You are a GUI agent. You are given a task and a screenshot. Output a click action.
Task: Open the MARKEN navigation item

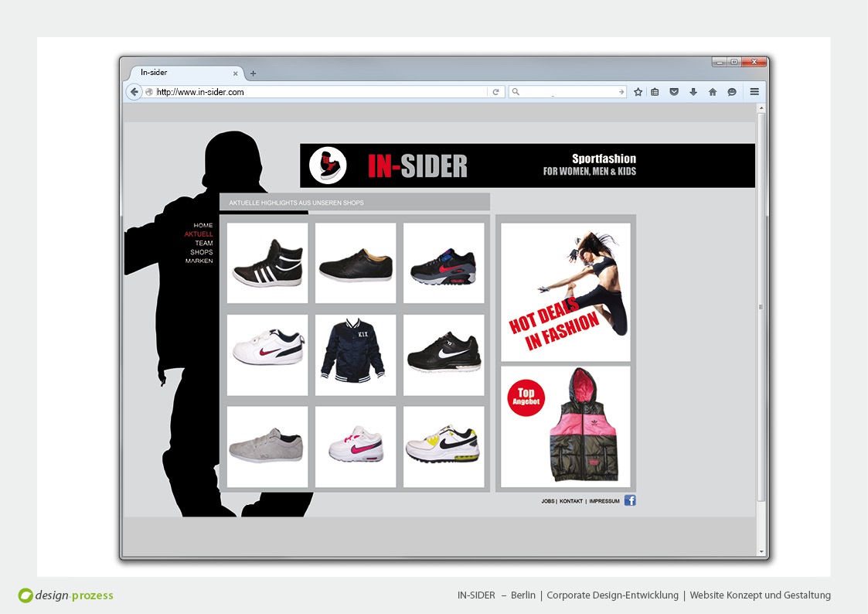[199, 261]
